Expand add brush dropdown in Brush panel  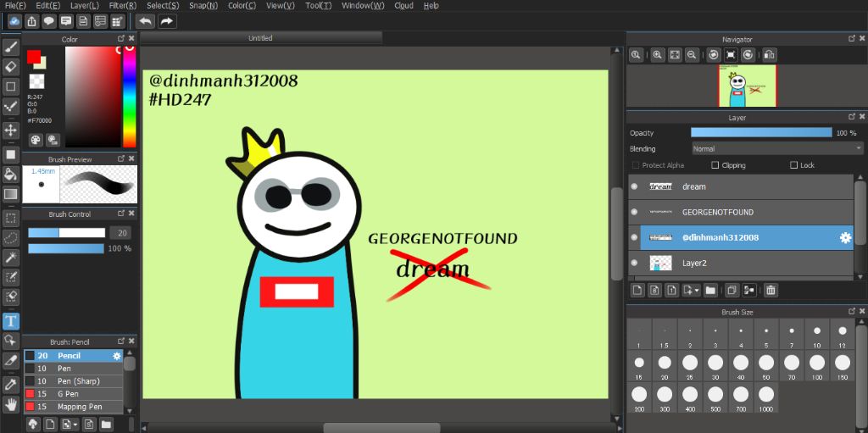(75, 425)
